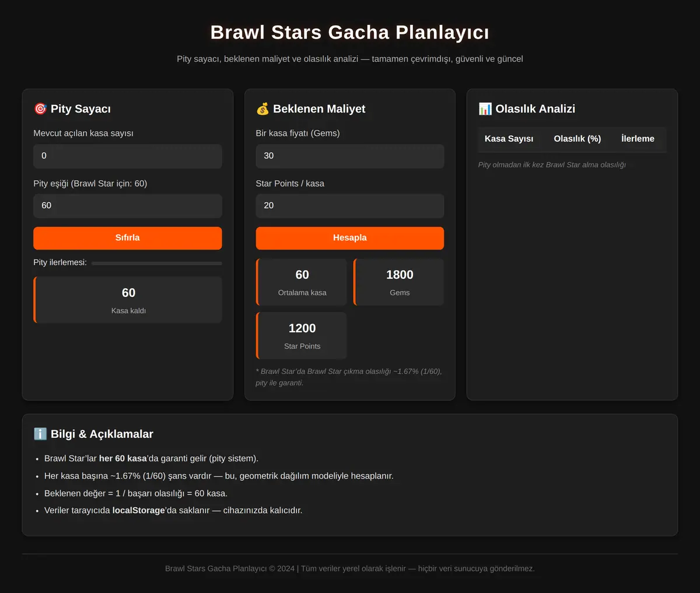The image size is (700, 593).
Task: Click the target emoji beside Pity Sayacı
Action: 40,109
